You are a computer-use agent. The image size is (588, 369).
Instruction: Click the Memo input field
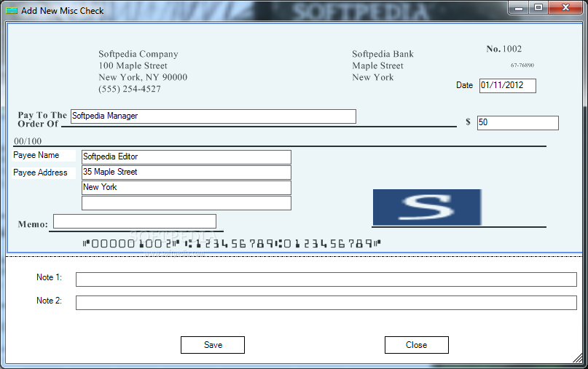tap(135, 221)
